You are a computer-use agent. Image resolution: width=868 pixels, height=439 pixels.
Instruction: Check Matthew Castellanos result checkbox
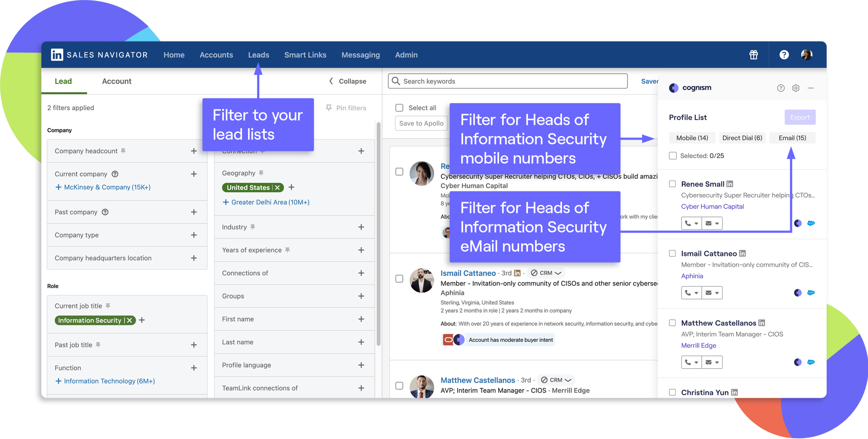coord(399,385)
